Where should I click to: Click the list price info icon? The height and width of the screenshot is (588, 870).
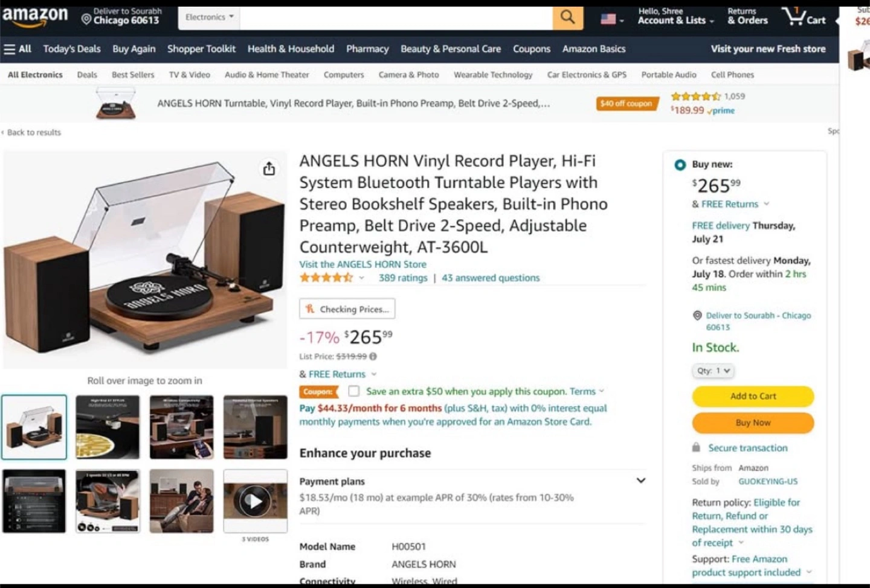(373, 356)
